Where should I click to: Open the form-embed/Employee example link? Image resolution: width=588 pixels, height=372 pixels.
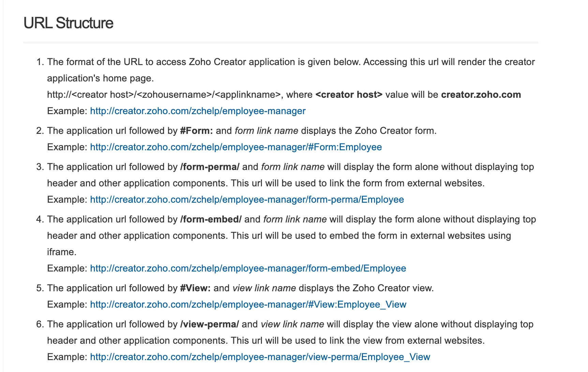click(x=248, y=268)
